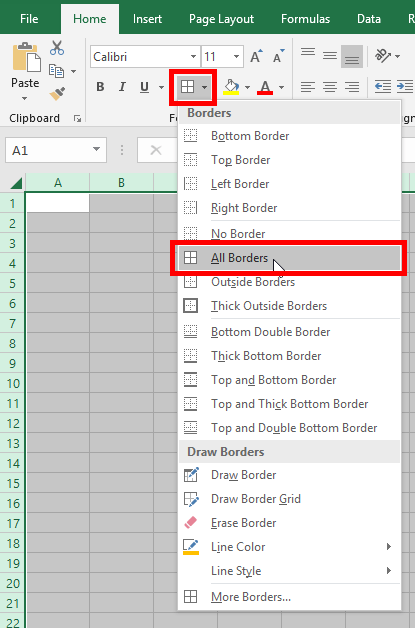
Task: Switch to the Insert ribbon tab
Action: [147, 19]
